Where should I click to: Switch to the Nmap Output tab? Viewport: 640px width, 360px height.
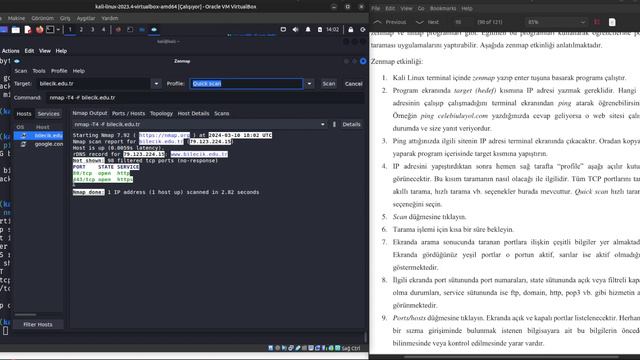pyautogui.click(x=90, y=113)
